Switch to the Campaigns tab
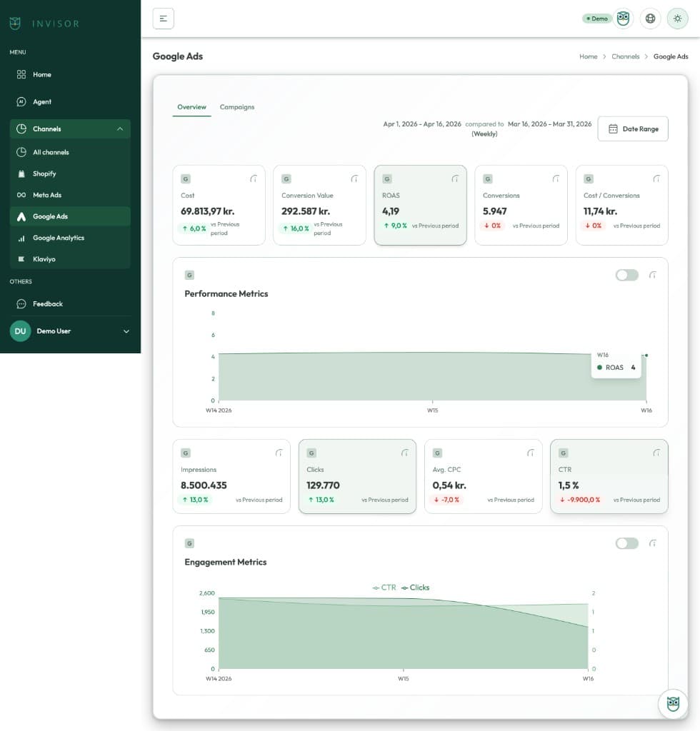This screenshot has width=700, height=731. [237, 107]
